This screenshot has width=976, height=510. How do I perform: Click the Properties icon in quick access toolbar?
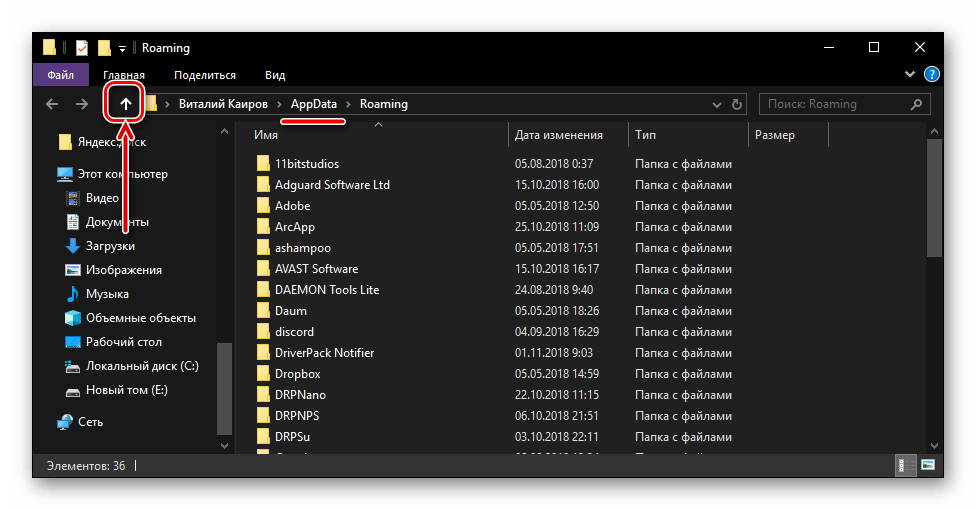click(x=82, y=48)
